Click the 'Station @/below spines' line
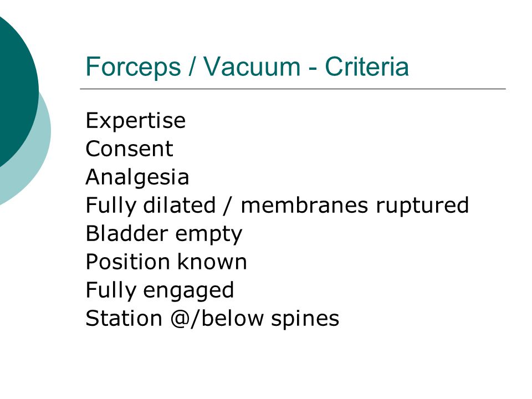 (212, 319)
